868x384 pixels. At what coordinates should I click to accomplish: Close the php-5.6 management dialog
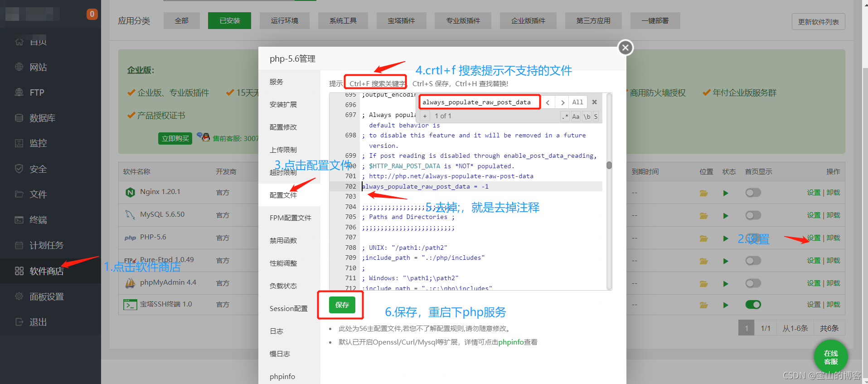[626, 48]
